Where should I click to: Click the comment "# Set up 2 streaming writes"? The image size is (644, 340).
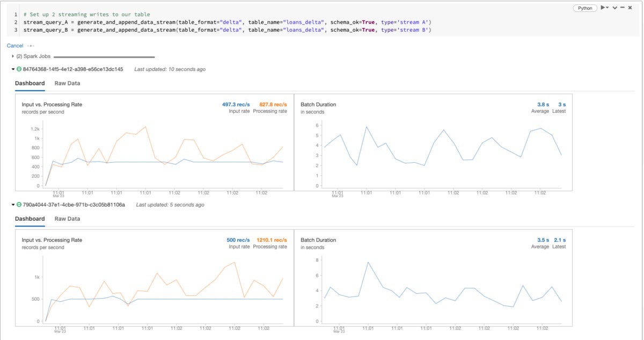click(x=87, y=15)
